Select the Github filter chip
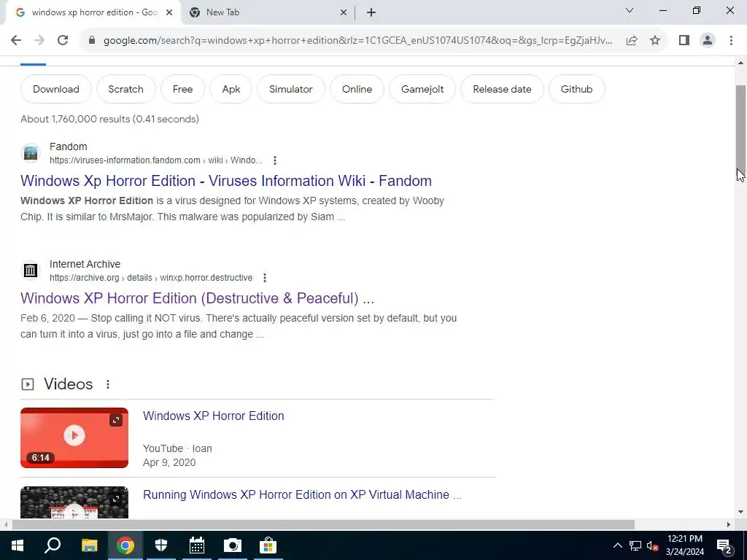Viewport: 747px width, 560px height. pos(576,89)
